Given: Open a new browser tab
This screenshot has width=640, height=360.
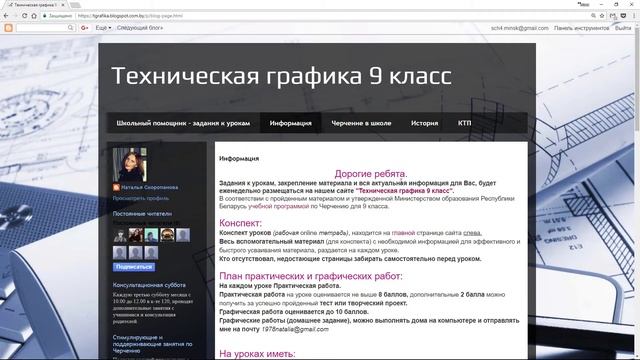Looking at the screenshot, I should point(75,5).
